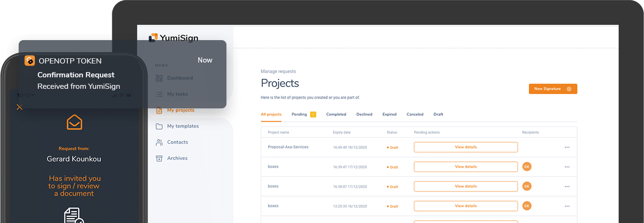The width and height of the screenshot is (644, 223).
Task: Click the YumiSign logo icon
Action: pos(153,38)
